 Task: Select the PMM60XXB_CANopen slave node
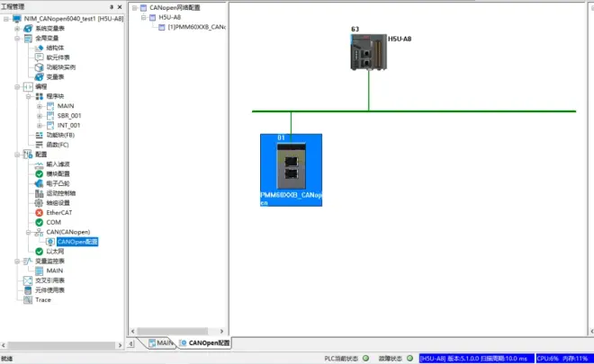(291, 168)
